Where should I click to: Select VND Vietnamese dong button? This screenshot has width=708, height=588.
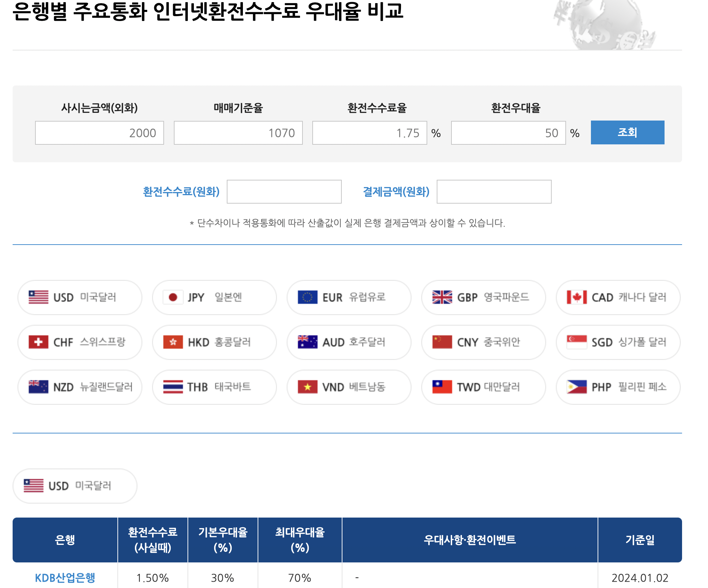click(349, 387)
